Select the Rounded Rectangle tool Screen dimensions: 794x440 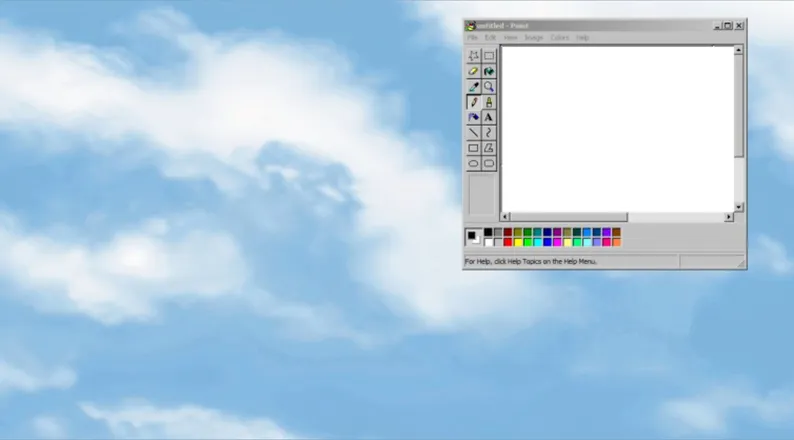point(489,164)
